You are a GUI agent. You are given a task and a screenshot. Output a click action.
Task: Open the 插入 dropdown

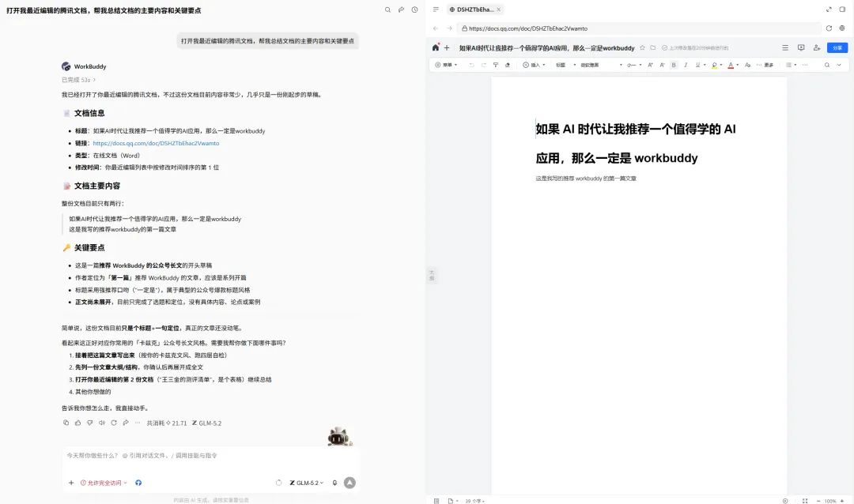coord(535,65)
